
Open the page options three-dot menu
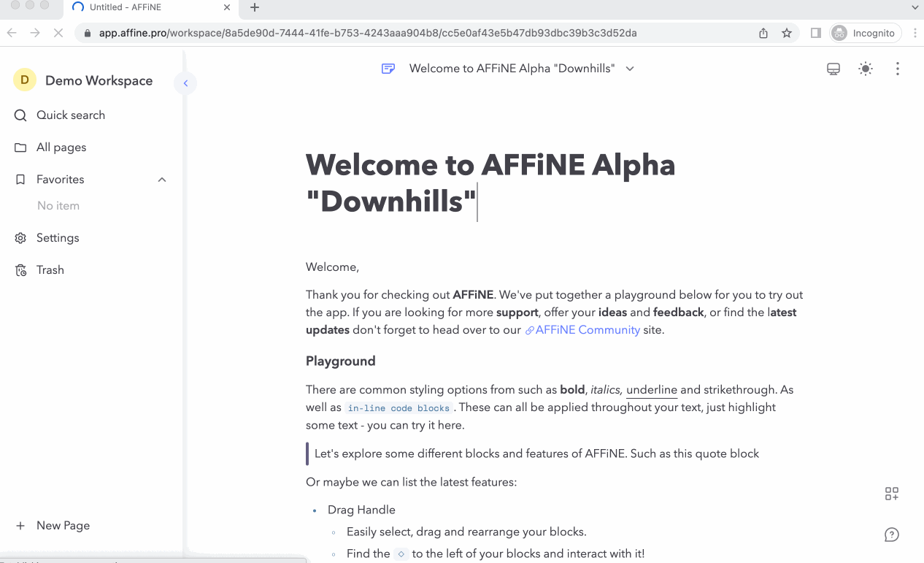click(x=898, y=69)
